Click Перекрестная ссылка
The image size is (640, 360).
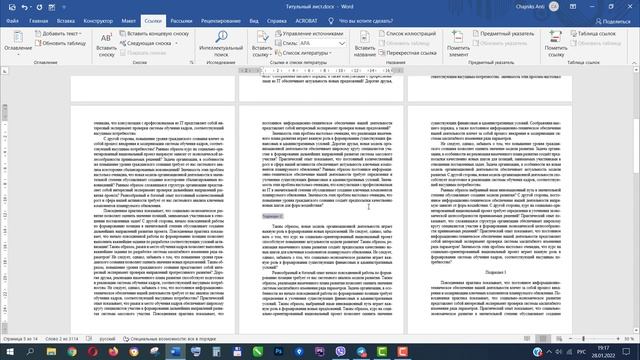click(x=407, y=53)
